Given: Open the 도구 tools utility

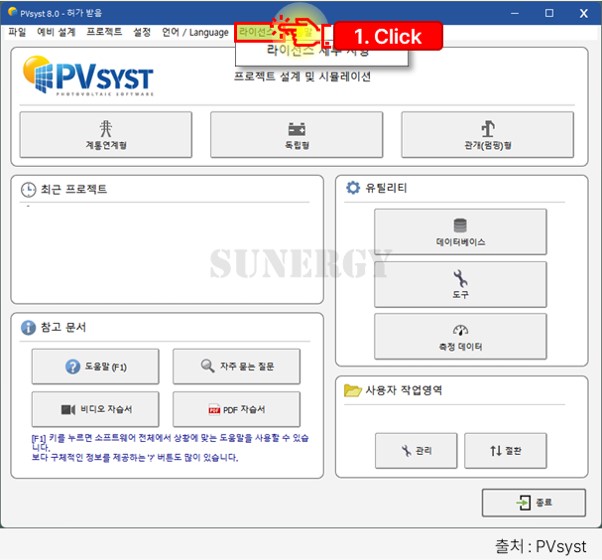Looking at the screenshot, I should (460, 284).
